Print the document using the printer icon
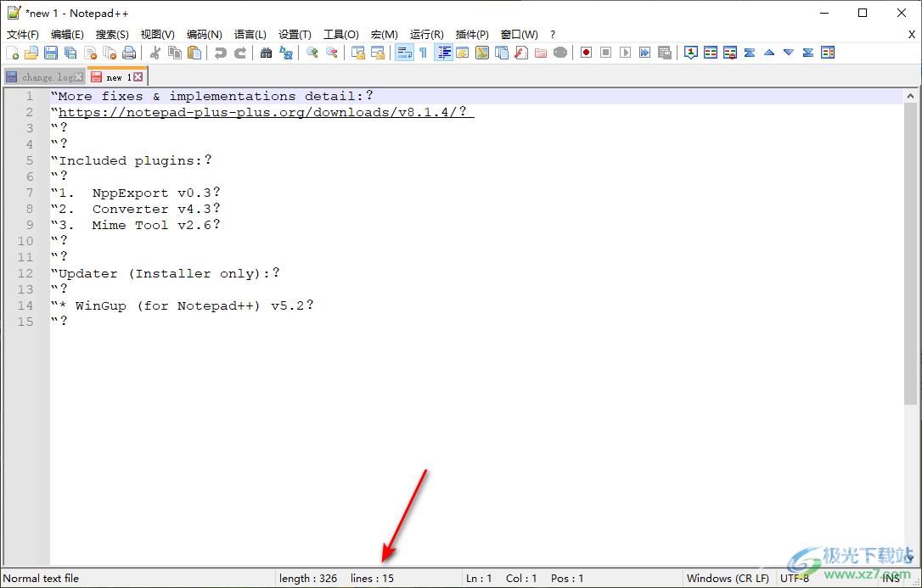The height and width of the screenshot is (588, 922). click(x=129, y=53)
